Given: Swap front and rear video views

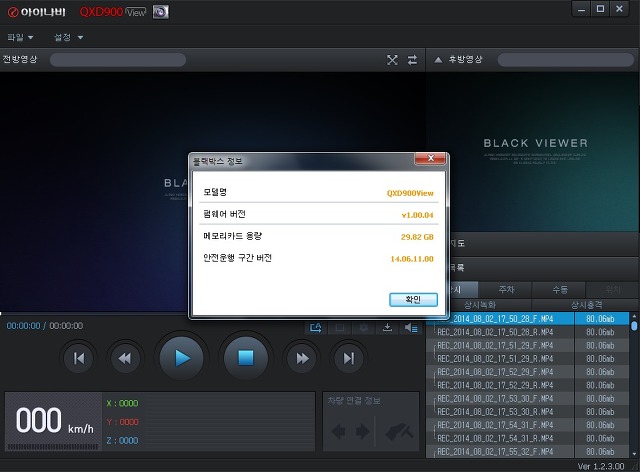Looking at the screenshot, I should coord(413,60).
